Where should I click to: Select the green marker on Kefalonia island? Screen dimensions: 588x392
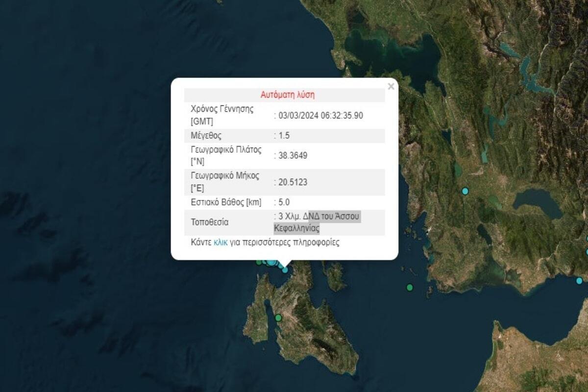coord(278,318)
